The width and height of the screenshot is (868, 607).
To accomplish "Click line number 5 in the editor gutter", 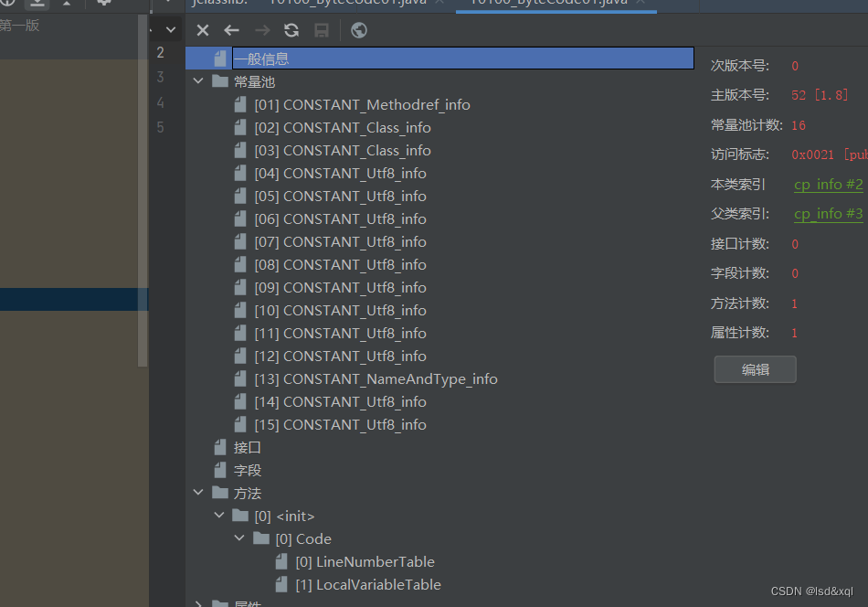I will coord(160,127).
